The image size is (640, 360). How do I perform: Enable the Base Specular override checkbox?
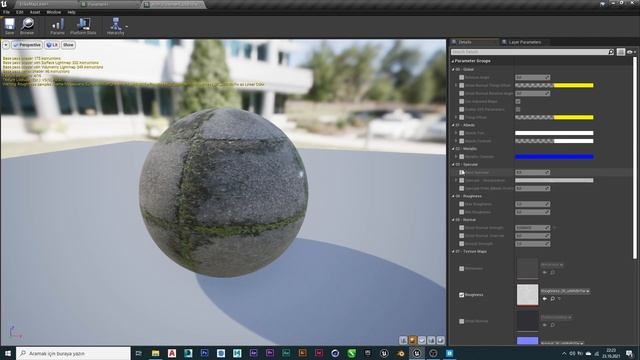[x=462, y=173]
